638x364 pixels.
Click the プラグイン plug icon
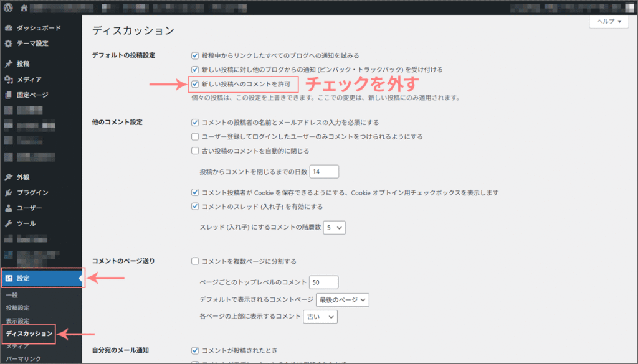click(9, 193)
